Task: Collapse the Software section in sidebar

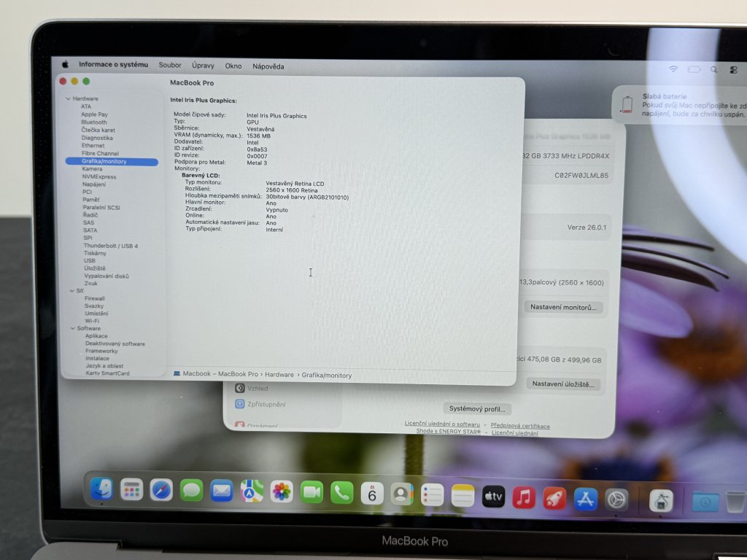Action: click(73, 328)
